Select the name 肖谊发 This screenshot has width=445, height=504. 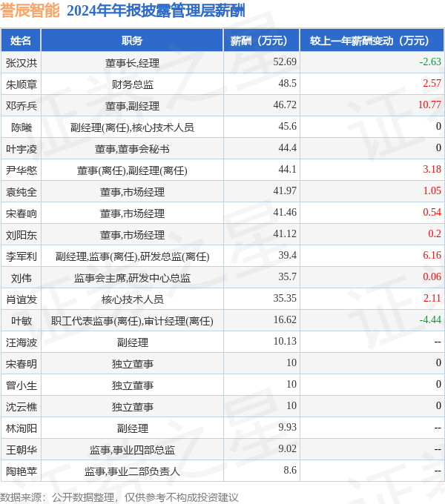[x=22, y=299]
